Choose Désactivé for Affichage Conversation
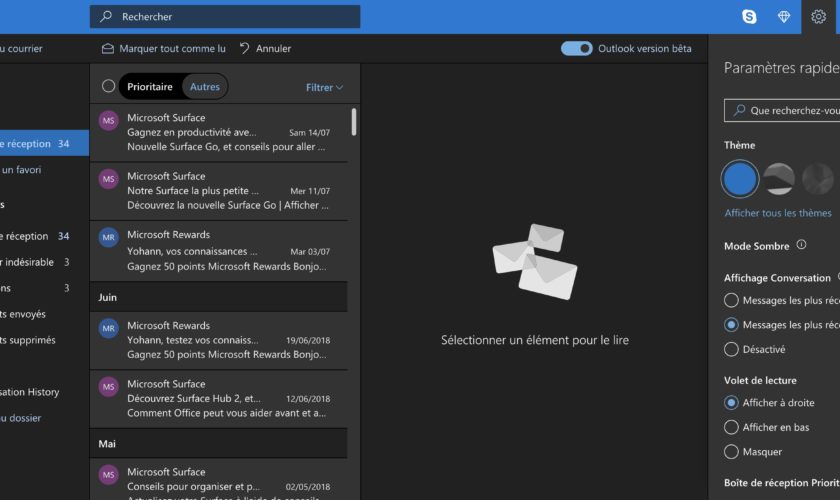The image size is (840, 500). [732, 349]
